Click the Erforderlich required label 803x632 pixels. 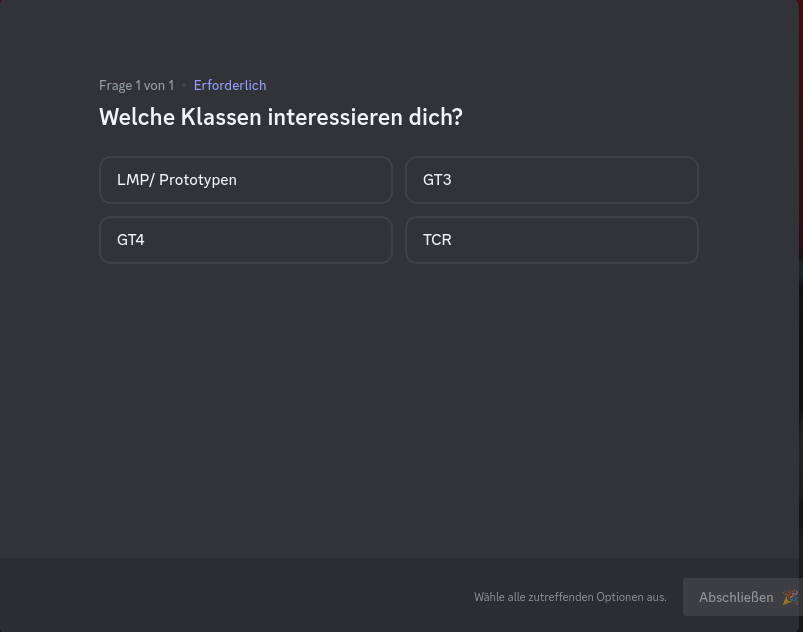(229, 85)
